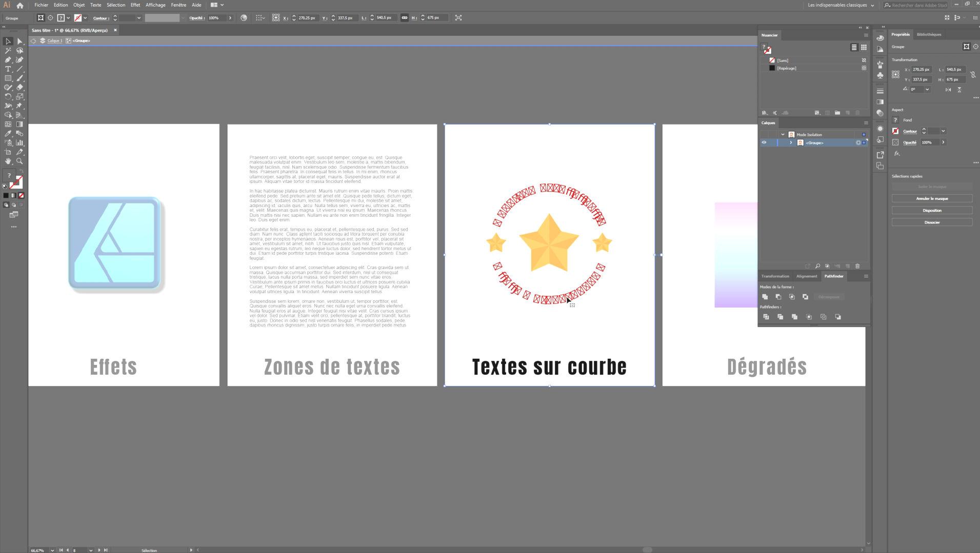Expand the <Groupe> sublayer contents
Screen dimensions: 980x553
pyautogui.click(x=791, y=142)
